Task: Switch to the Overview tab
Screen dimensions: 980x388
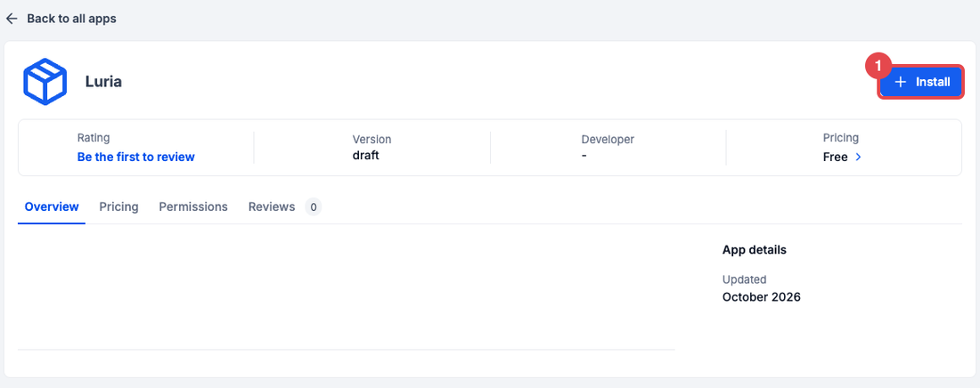Action: tap(52, 206)
